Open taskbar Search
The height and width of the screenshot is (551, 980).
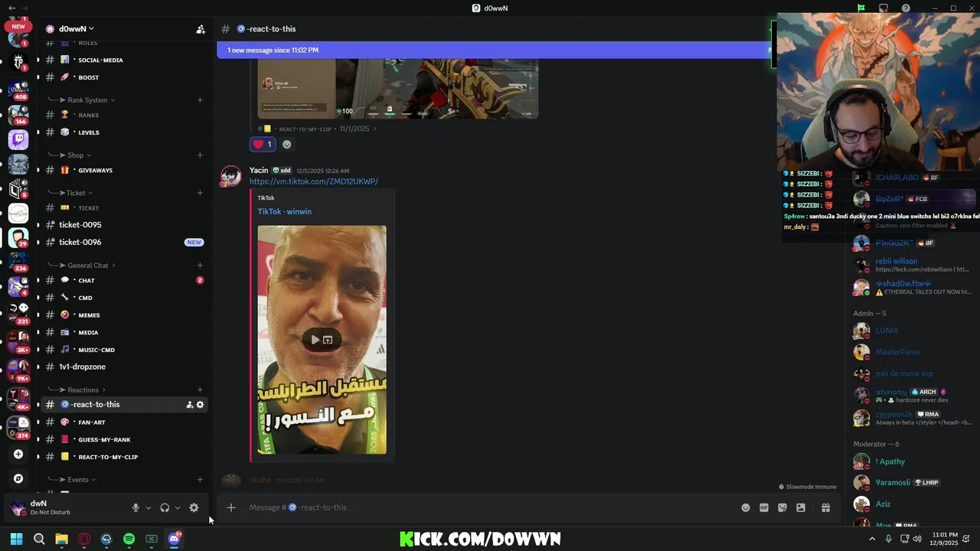pyautogui.click(x=39, y=539)
